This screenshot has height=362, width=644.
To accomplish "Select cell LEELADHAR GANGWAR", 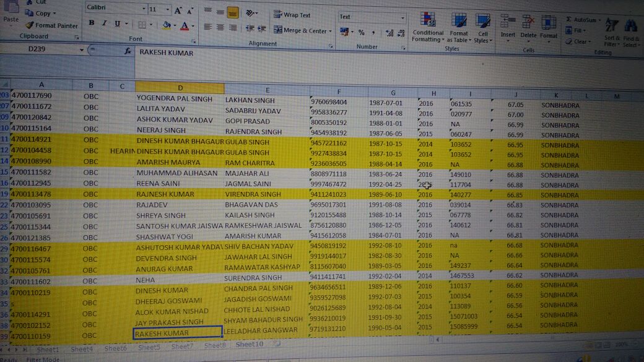I will (x=266, y=330).
